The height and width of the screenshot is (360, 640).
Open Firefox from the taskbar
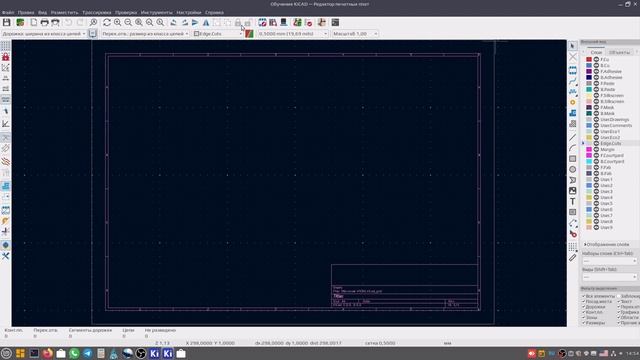[x=47, y=353]
